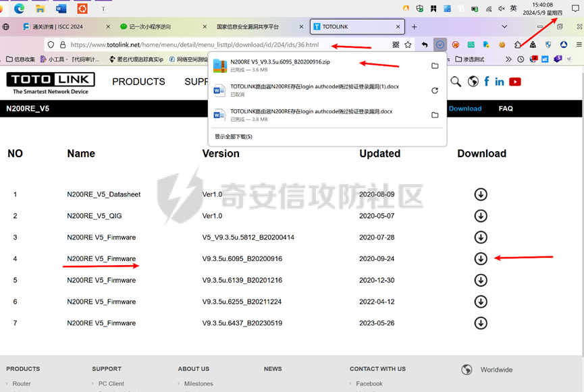Open tracking protection shield icon
Screen dimensions: 584x392
point(51,45)
